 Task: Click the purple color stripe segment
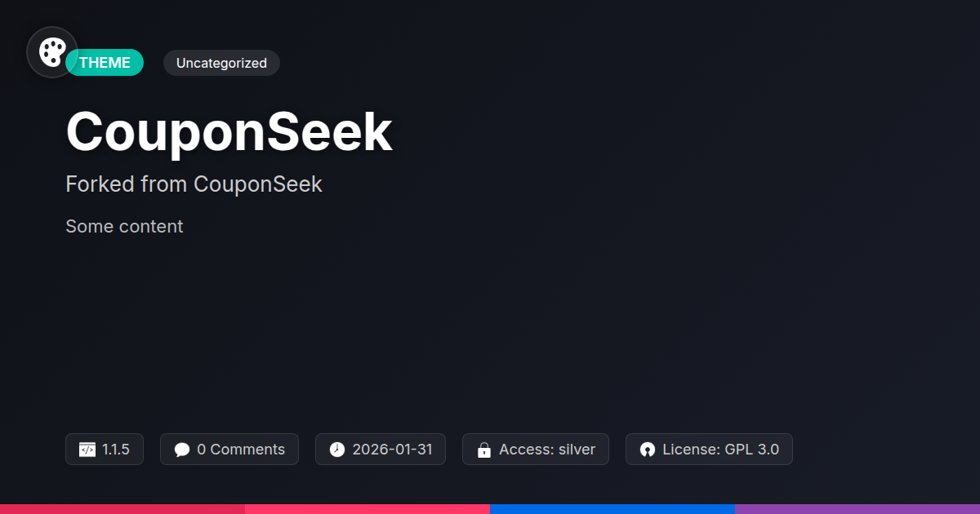(857, 509)
